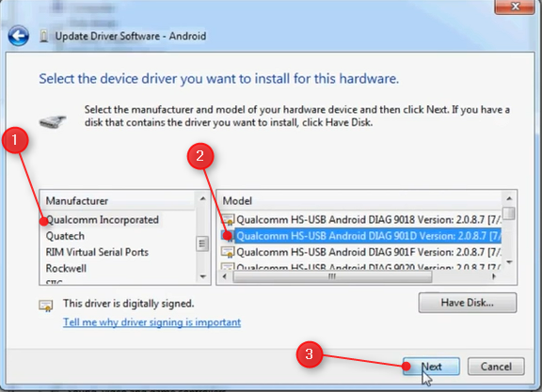The image size is (542, 392).
Task: Click the digitally signed certificate icon
Action: [46, 306]
